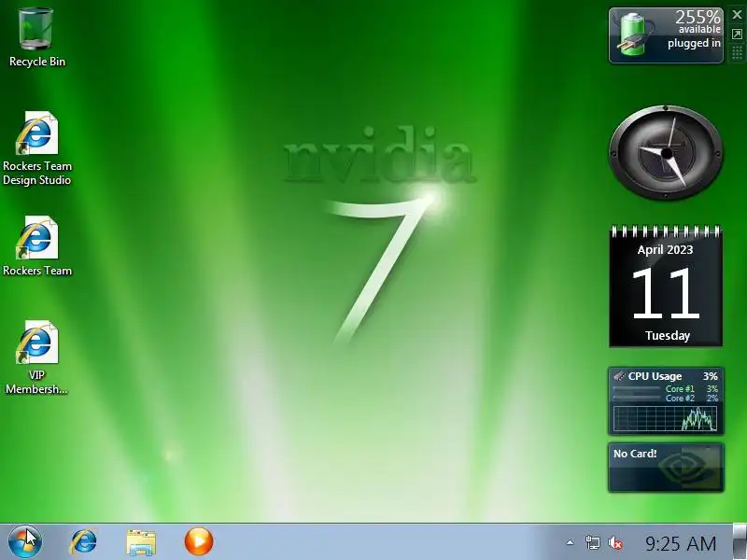Launch Windows Media Player from the taskbar

point(199,541)
